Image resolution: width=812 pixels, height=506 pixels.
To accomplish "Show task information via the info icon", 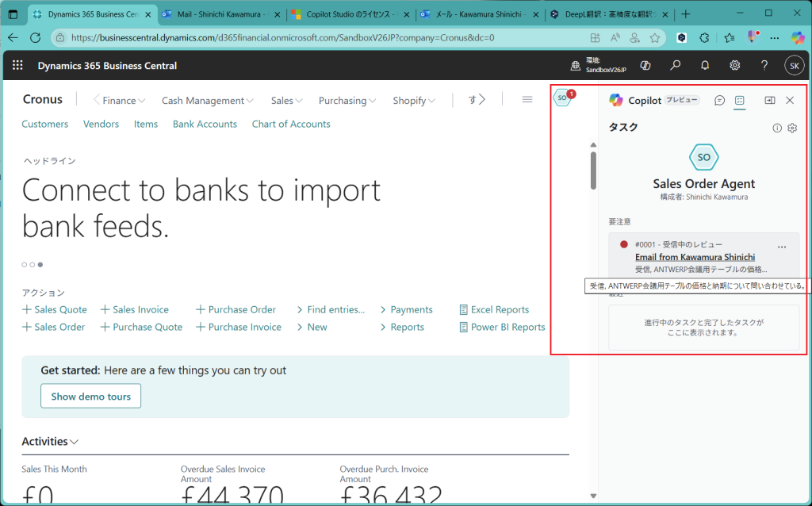I will pos(777,128).
